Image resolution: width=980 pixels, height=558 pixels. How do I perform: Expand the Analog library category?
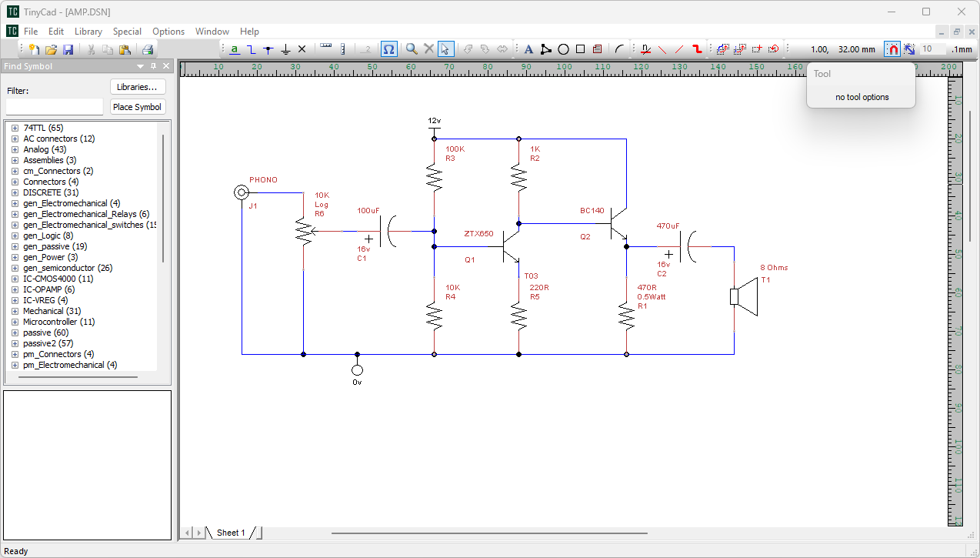click(x=14, y=149)
